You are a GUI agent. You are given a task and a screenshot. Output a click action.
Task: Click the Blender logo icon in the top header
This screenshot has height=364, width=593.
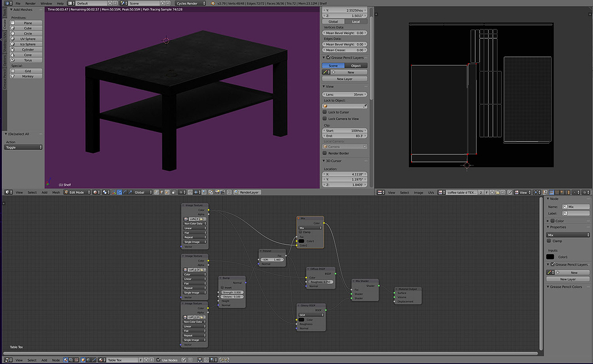[x=6, y=2]
